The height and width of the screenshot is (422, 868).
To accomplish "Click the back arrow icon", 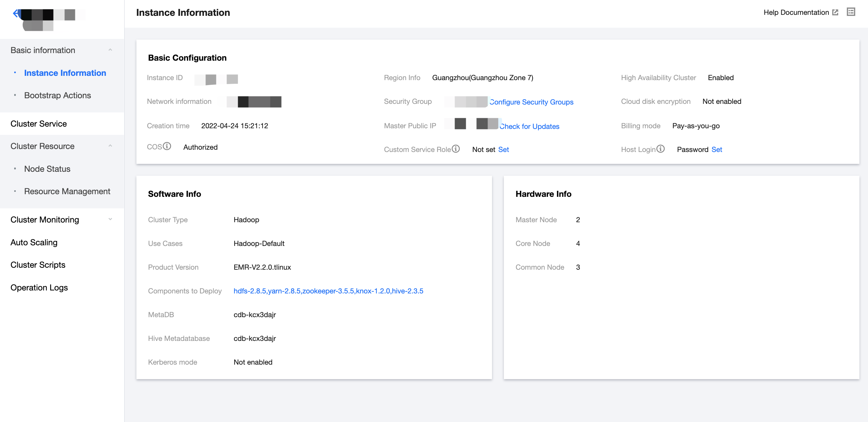I will 15,14.
